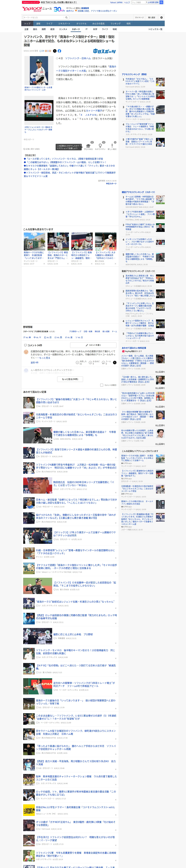Viewport: 186px width, 868px height.
Task: Click Yahoo!ショッピング promo badge
Action: pos(31,2)
